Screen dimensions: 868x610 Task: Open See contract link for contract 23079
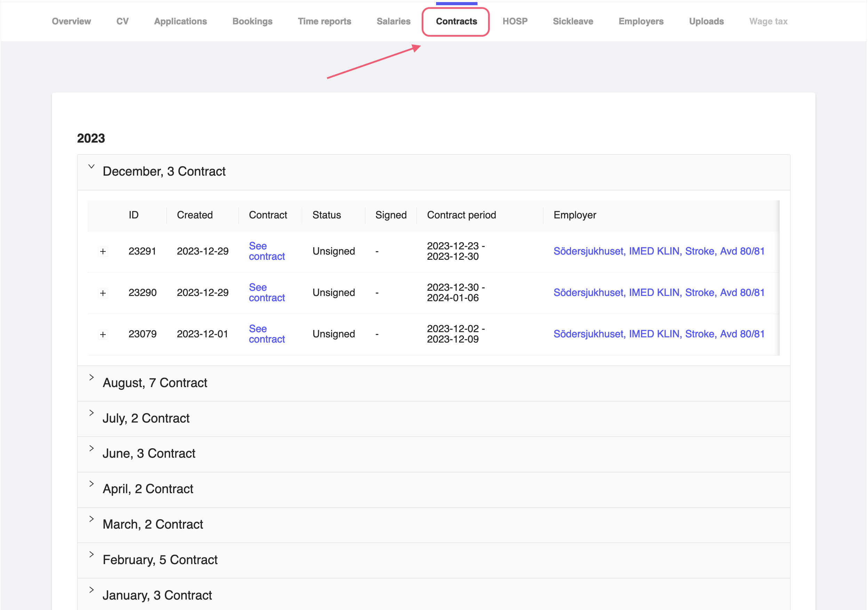266,334
